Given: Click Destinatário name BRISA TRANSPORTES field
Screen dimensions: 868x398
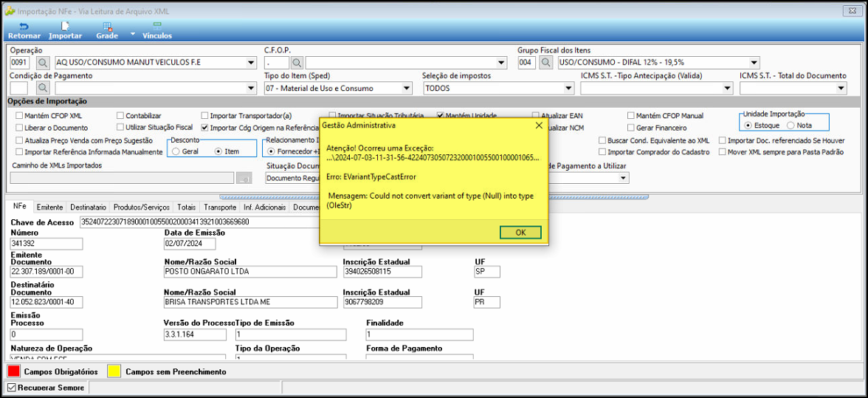Looking at the screenshot, I should (250, 302).
